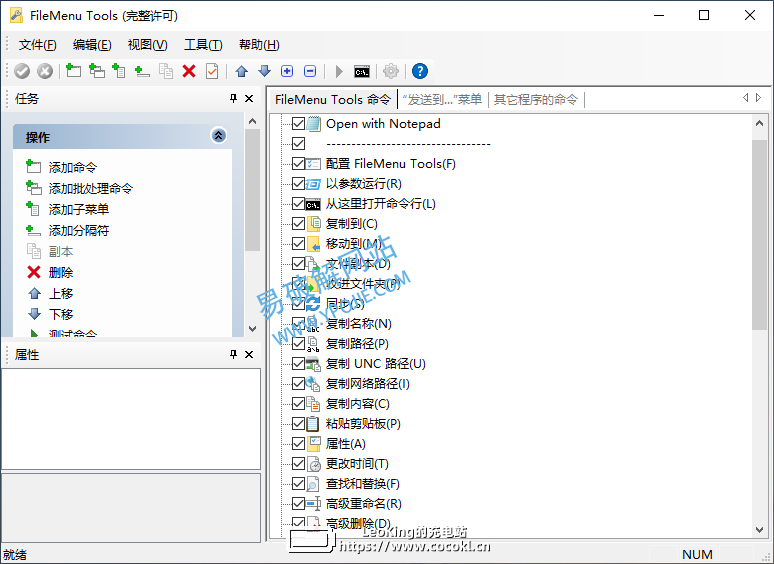Click the 更改时间(T) clock icon
Screen dimensions: 774x564
[314, 464]
